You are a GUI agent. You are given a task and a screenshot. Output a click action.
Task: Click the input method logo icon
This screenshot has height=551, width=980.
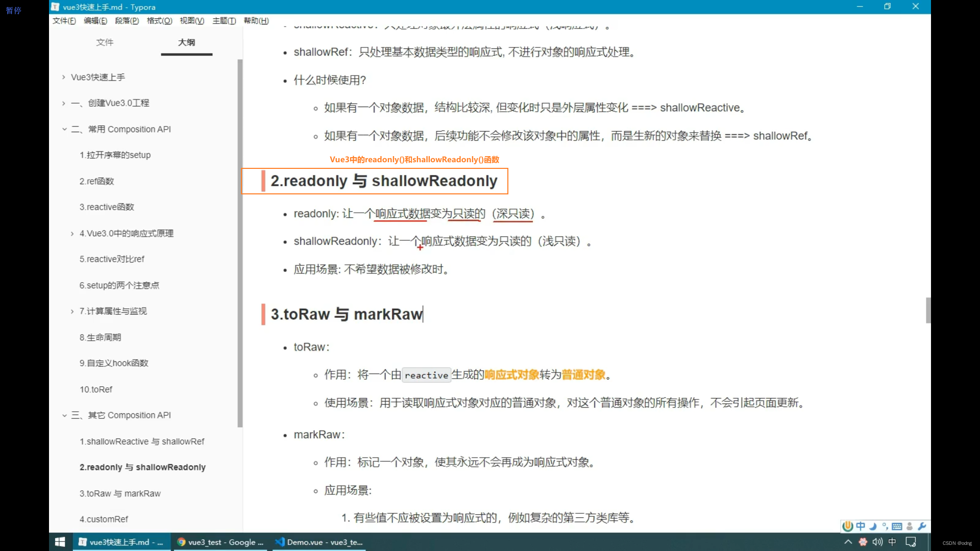click(848, 526)
